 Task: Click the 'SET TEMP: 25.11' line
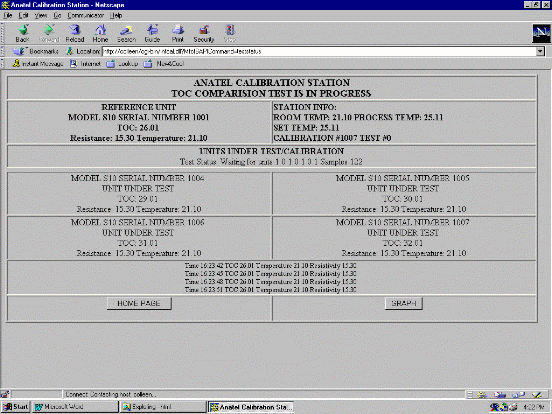coord(306,128)
